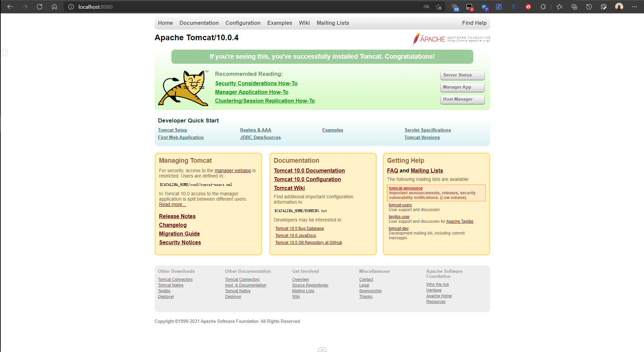
Task: Open the Collections icon in toolbar
Action: click(x=574, y=7)
